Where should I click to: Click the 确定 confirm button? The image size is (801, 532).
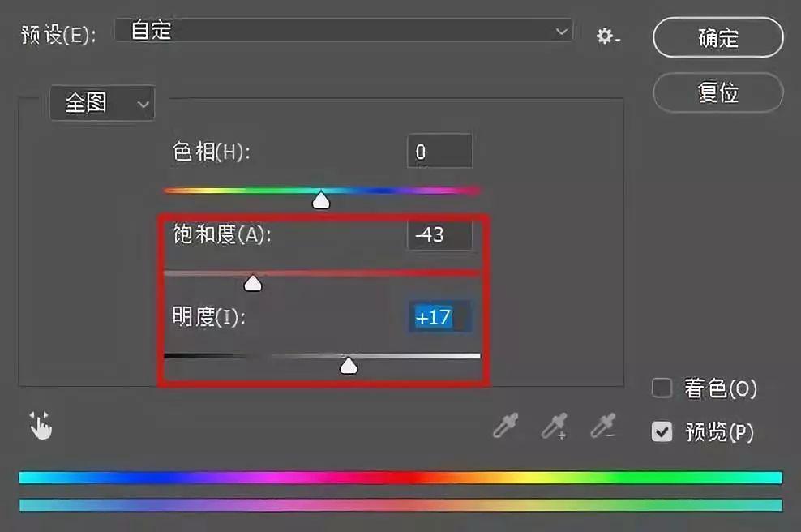click(x=717, y=37)
